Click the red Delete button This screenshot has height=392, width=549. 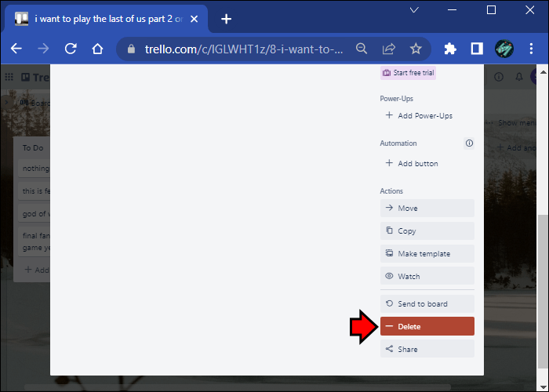tap(427, 326)
